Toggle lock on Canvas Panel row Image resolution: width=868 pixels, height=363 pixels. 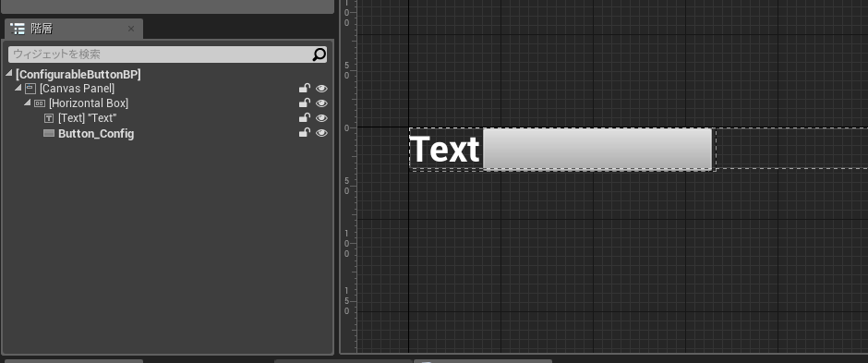305,88
